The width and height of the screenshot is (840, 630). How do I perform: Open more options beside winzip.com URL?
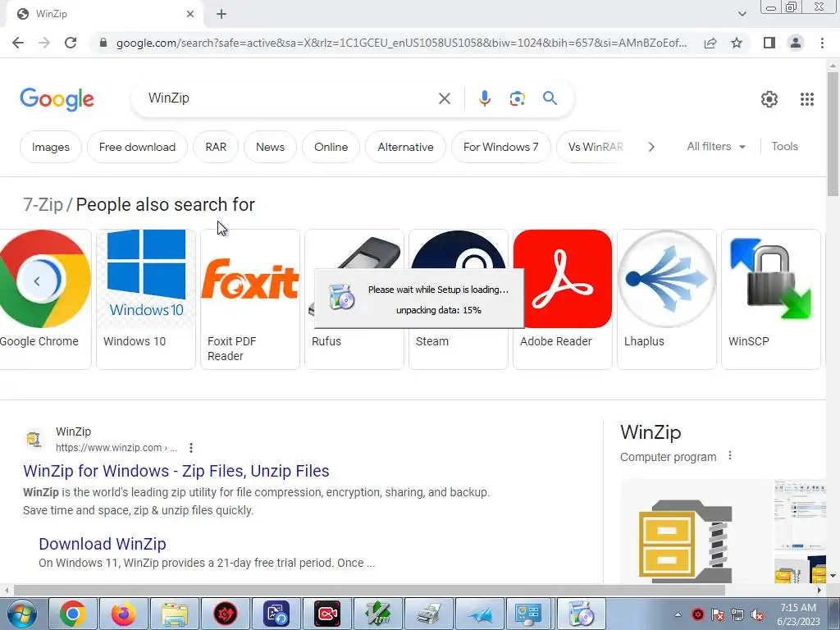point(190,448)
